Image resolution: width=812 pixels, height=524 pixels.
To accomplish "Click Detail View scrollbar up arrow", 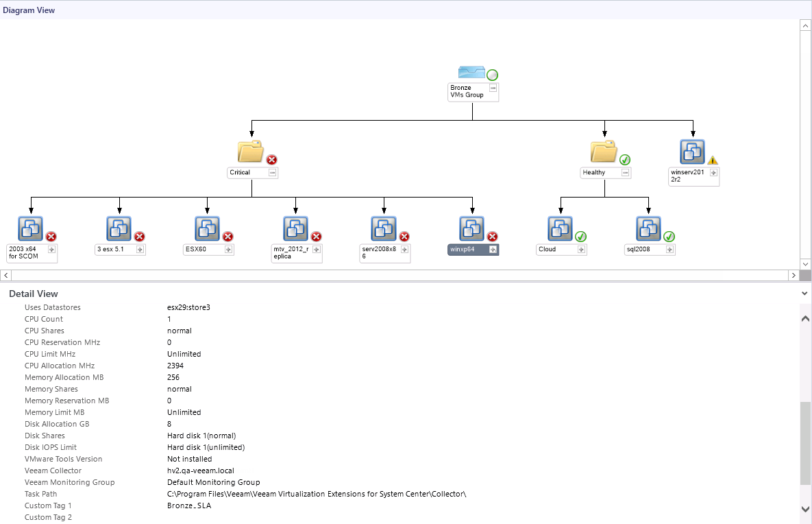I will [x=805, y=319].
